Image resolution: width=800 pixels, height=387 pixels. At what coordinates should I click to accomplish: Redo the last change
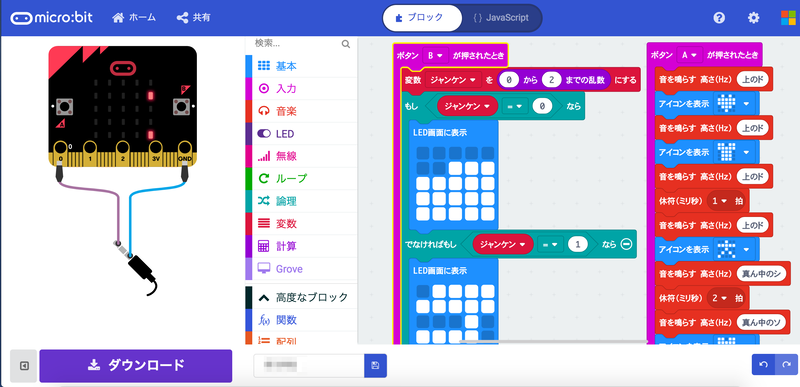pyautogui.click(x=785, y=365)
